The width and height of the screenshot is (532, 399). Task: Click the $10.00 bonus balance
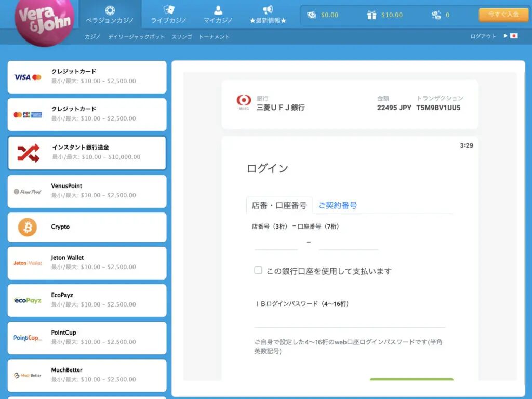[392, 15]
